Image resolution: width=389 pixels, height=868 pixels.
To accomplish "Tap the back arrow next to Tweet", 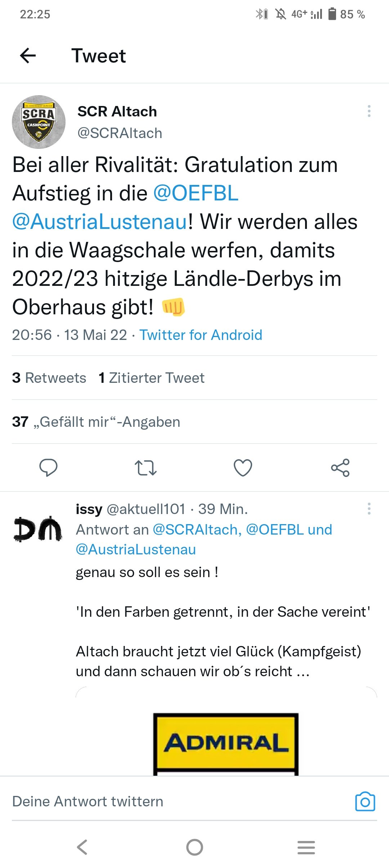I will click(x=28, y=56).
